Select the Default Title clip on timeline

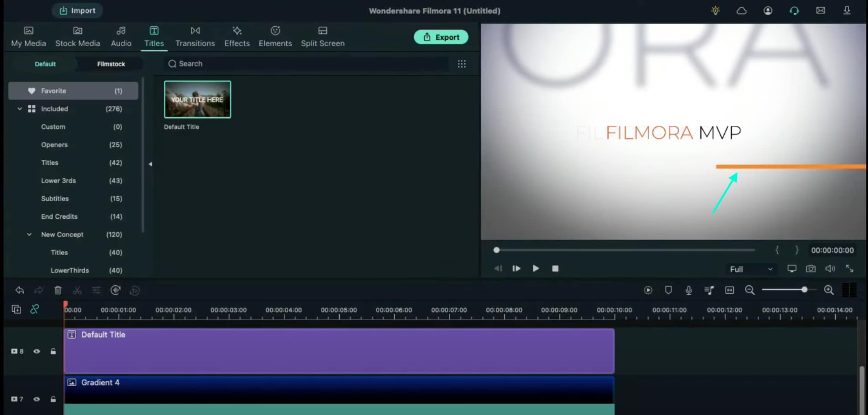339,351
